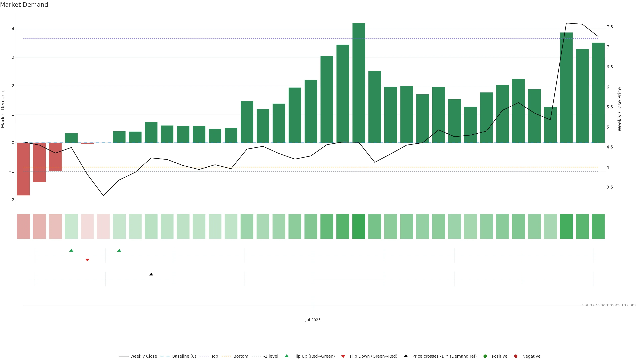Click the first red heatmap cell
Viewport: 644px width, 362px height.
point(23,226)
